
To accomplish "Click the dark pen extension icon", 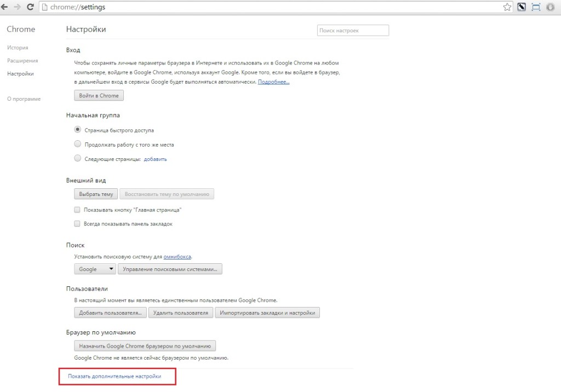I will [522, 7].
